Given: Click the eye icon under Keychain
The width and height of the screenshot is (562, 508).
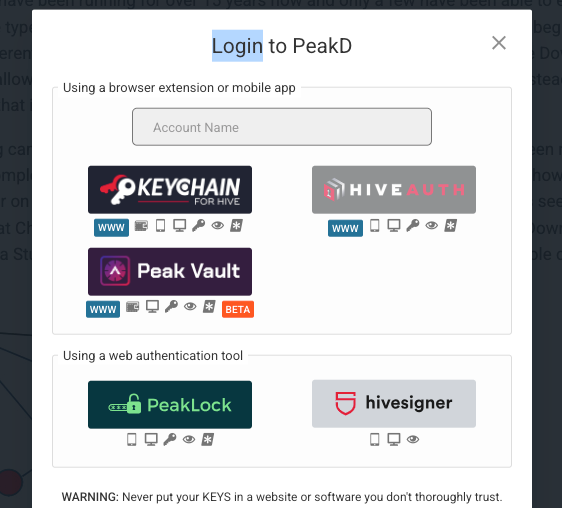Looking at the screenshot, I should point(218,225).
